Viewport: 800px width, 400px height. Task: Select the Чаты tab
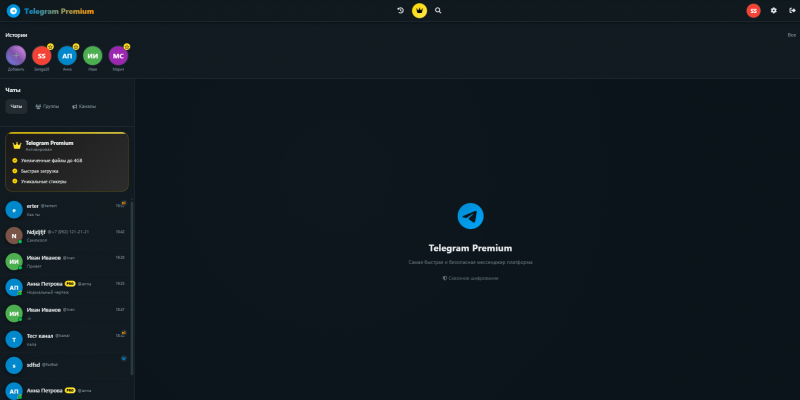pos(16,107)
